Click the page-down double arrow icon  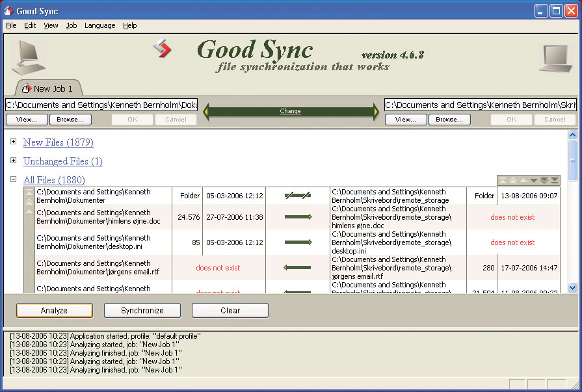pos(544,180)
